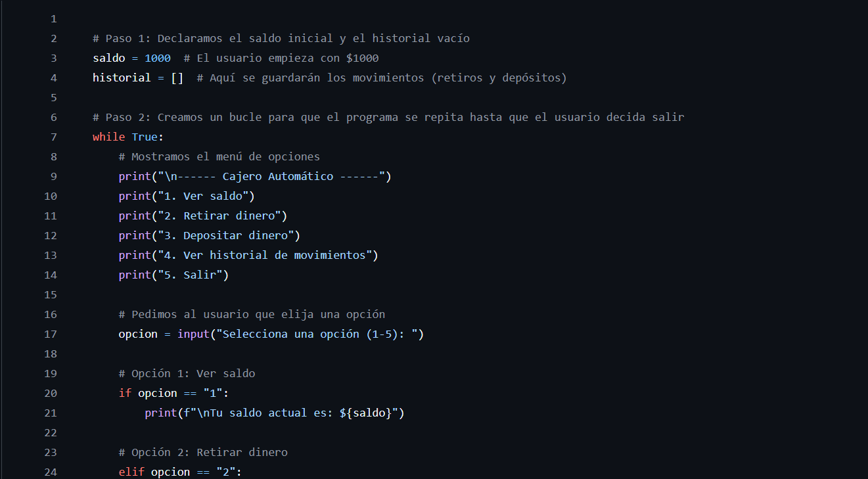
Task: Click the 'True' keyword after while
Action: click(145, 137)
